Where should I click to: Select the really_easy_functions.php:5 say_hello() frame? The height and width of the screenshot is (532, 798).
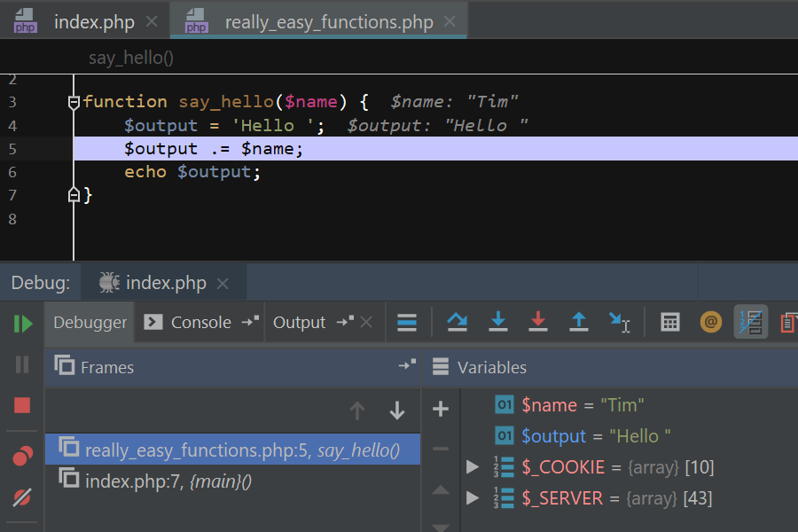point(233,450)
